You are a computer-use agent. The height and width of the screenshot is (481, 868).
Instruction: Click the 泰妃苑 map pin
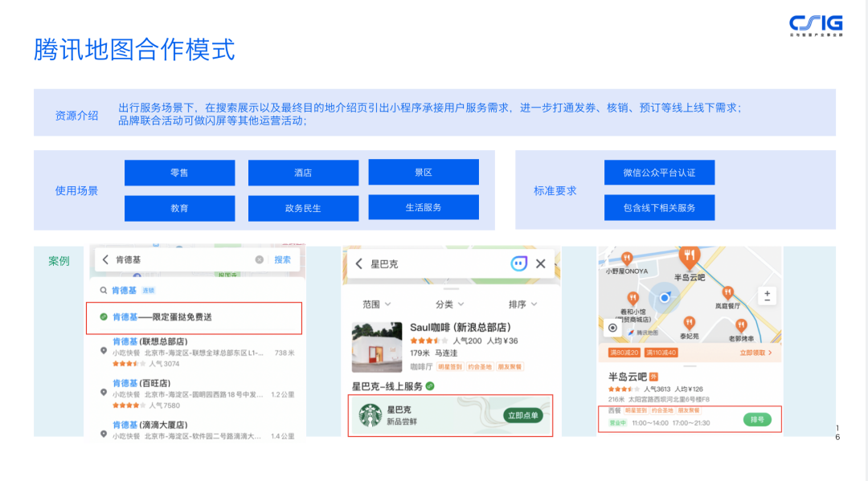click(x=690, y=324)
